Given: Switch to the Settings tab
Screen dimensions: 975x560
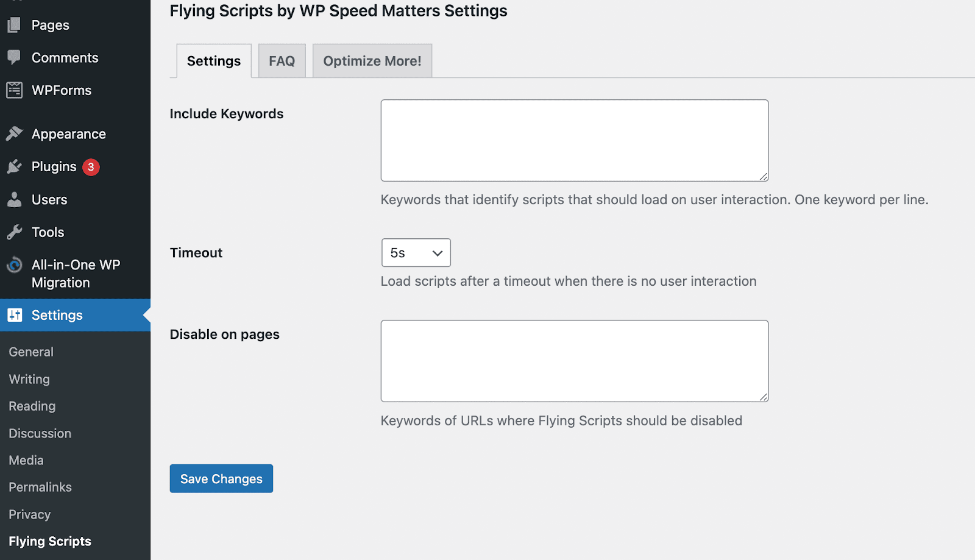Looking at the screenshot, I should tap(214, 61).
